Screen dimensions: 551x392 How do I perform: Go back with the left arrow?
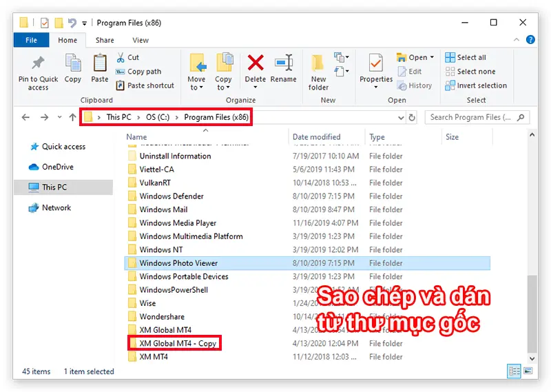[25, 117]
